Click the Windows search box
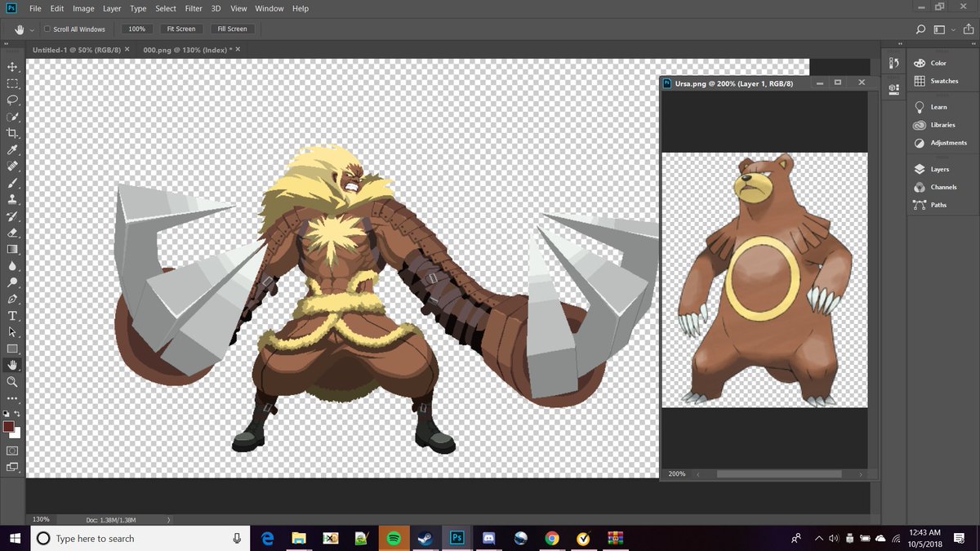 pyautogui.click(x=140, y=539)
